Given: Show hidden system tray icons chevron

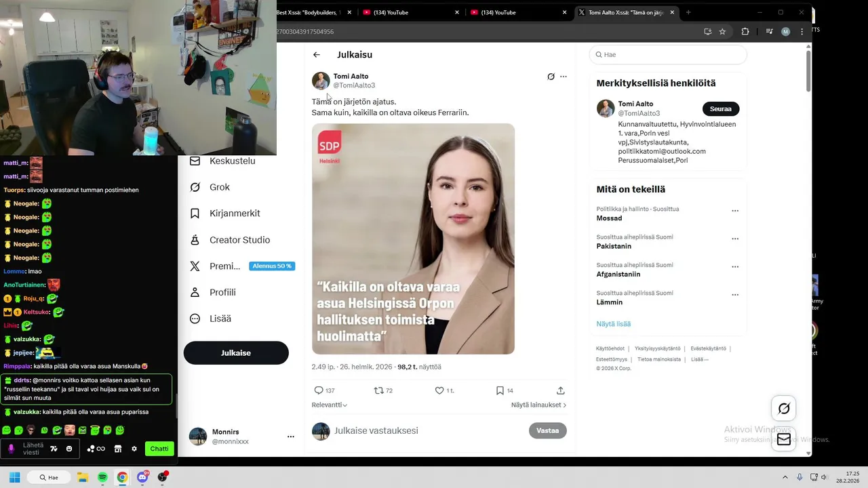Looking at the screenshot, I should coord(785,477).
